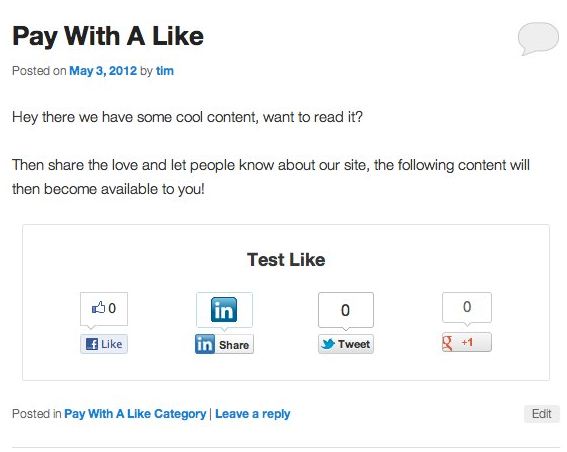Click the red Google g icon
Viewport: 567px width, 452px height.
447,343
